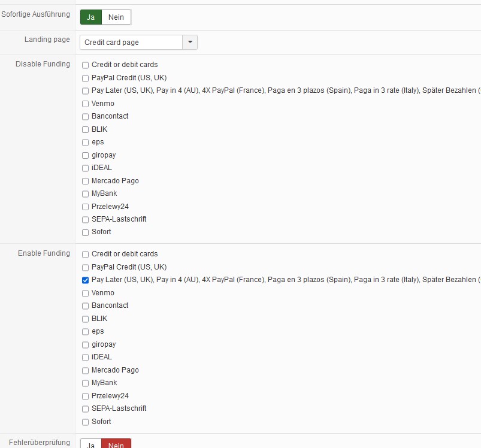This screenshot has width=481, height=448.
Task: Check Mercado Pago under Enable Funding
Action: click(x=85, y=371)
